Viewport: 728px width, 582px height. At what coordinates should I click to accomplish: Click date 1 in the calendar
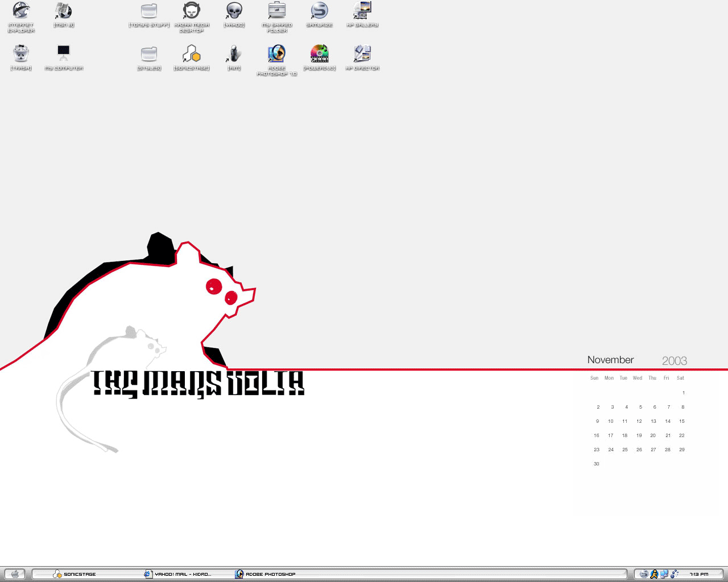tap(684, 393)
